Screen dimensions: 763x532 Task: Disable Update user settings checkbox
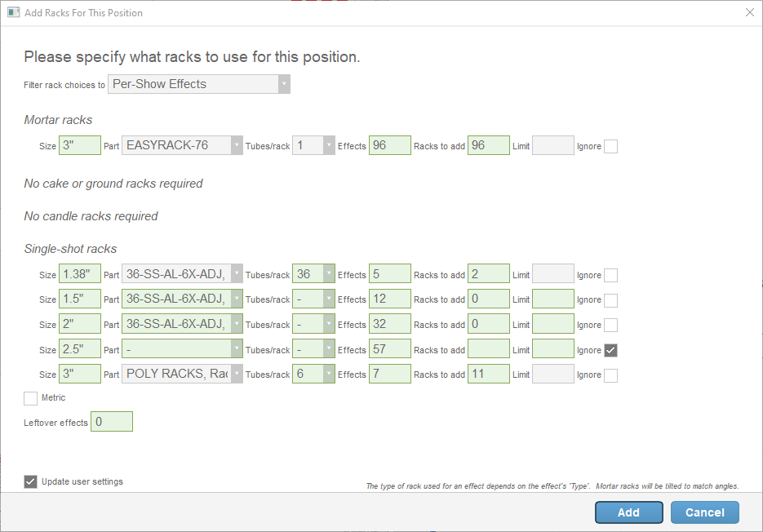click(31, 481)
